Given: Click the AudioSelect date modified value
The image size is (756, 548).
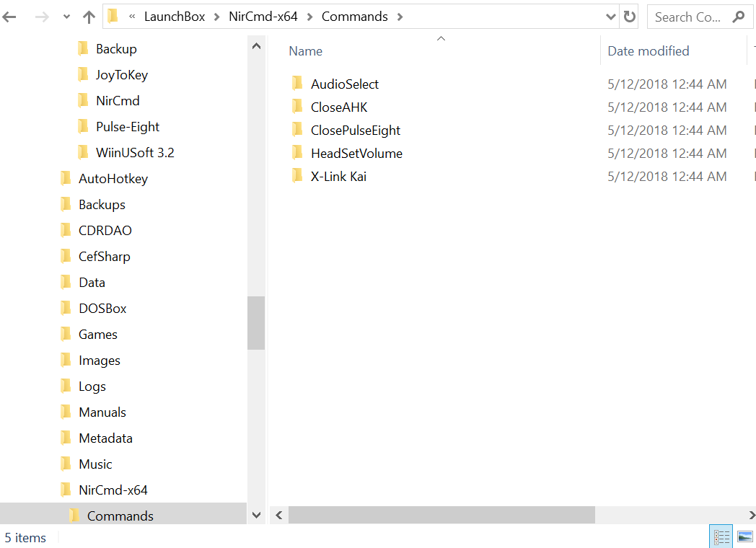Looking at the screenshot, I should [667, 84].
